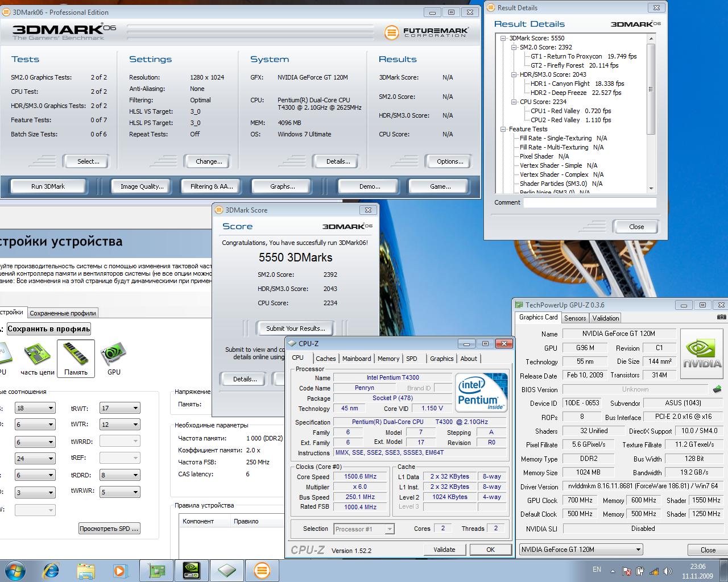Click the GPU-Z BIOS save chip icon

click(x=717, y=389)
